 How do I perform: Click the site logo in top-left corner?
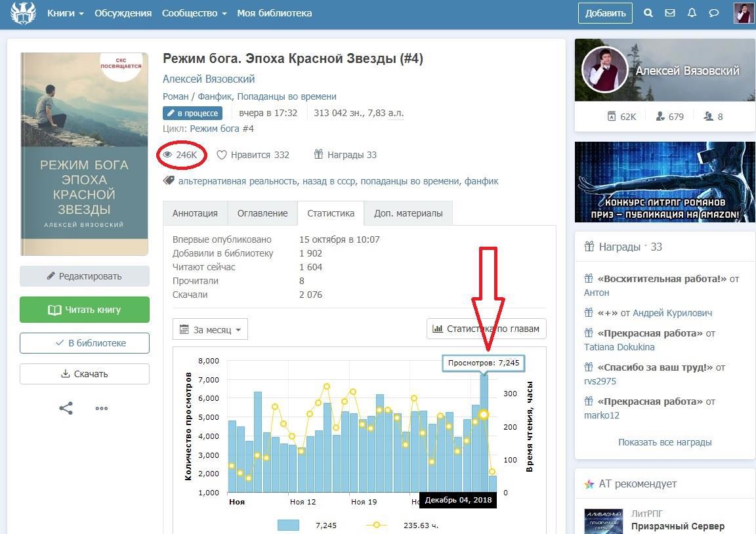click(23, 13)
